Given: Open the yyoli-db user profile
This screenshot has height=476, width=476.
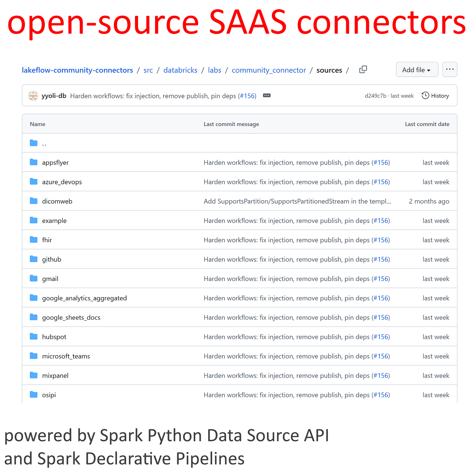Looking at the screenshot, I should click(x=54, y=96).
